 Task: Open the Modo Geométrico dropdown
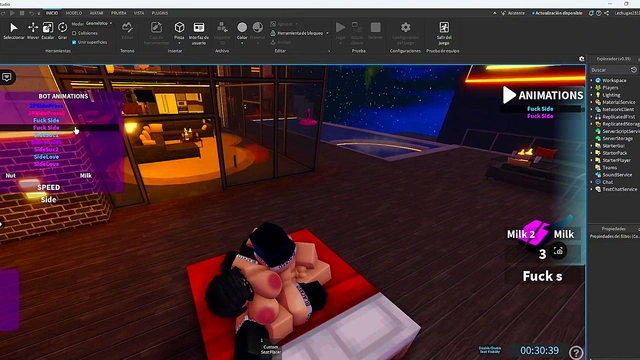pos(99,24)
